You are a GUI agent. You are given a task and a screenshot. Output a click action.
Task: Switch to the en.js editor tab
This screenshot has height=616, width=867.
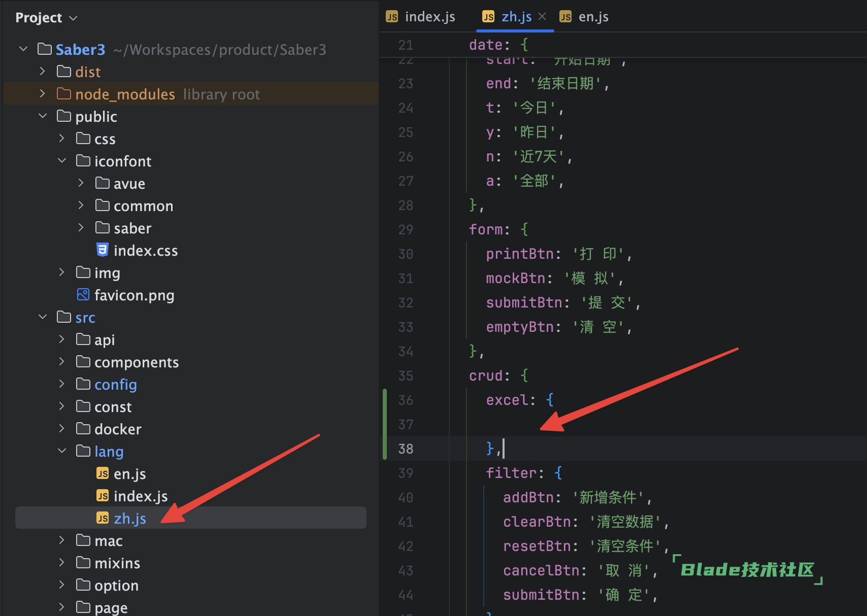[x=584, y=17]
